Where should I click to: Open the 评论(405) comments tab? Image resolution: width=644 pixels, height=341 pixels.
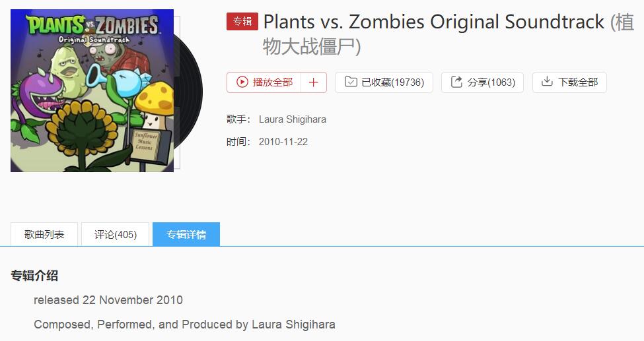tap(116, 234)
